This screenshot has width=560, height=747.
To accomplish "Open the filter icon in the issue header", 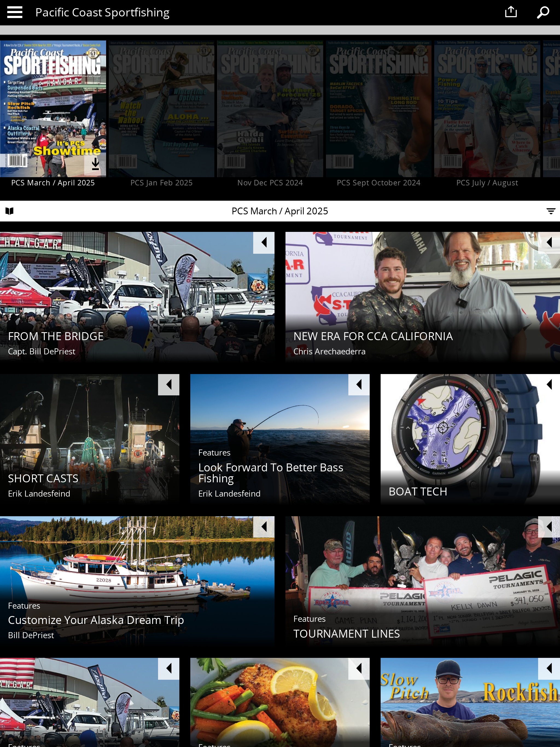I will (x=550, y=211).
